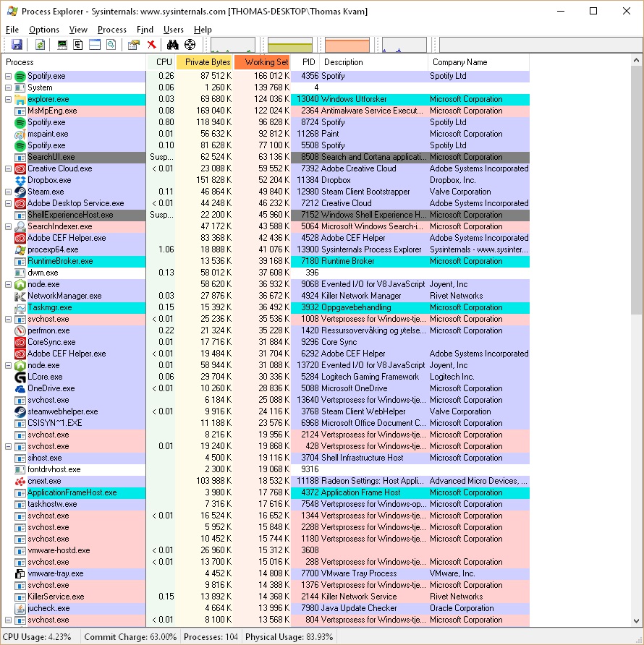Collapse the Steam.exe tree node
Screen dimensions: 644x645
coord(8,192)
